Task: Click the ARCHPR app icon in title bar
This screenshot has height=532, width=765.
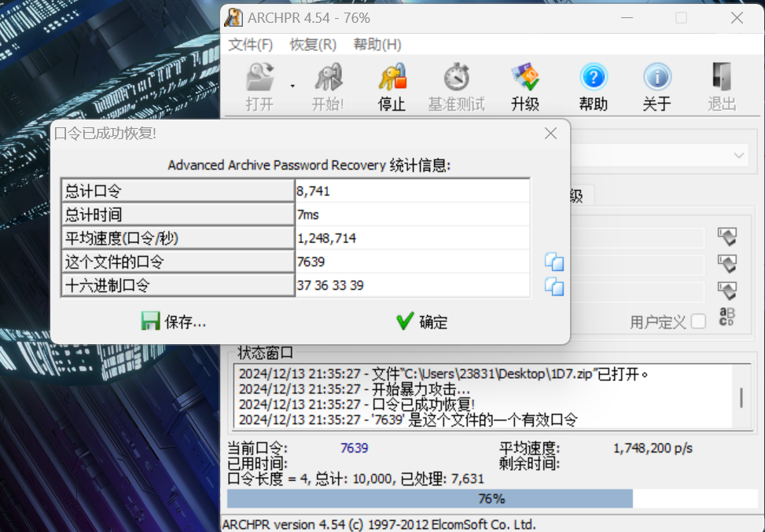Action: pyautogui.click(x=234, y=18)
